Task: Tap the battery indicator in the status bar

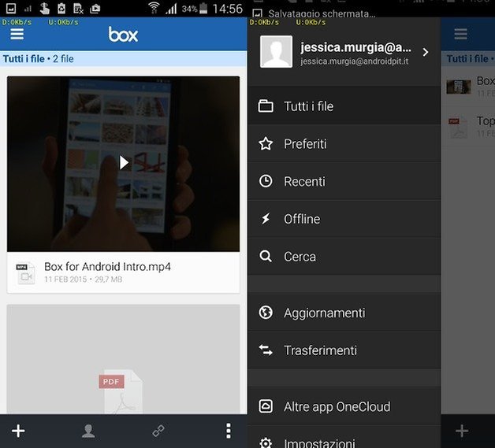Action: 203,8
